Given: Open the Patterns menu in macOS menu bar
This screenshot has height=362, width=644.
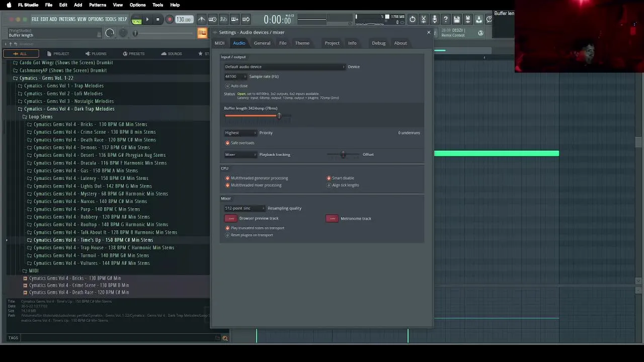Looking at the screenshot, I should click(98, 5).
